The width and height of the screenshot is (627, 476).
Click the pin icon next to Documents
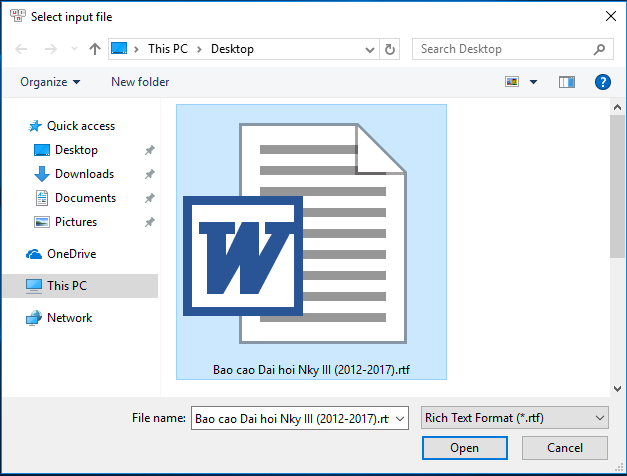150,198
